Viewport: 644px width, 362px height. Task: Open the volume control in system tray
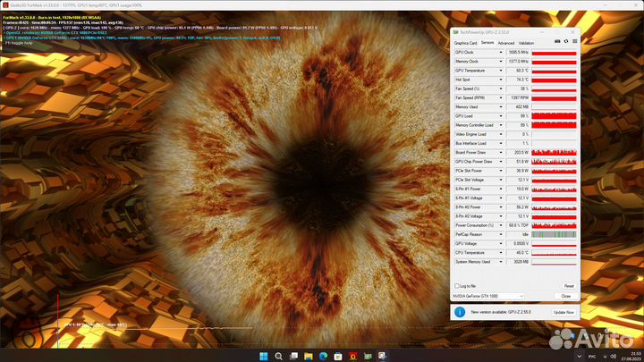[614, 357]
